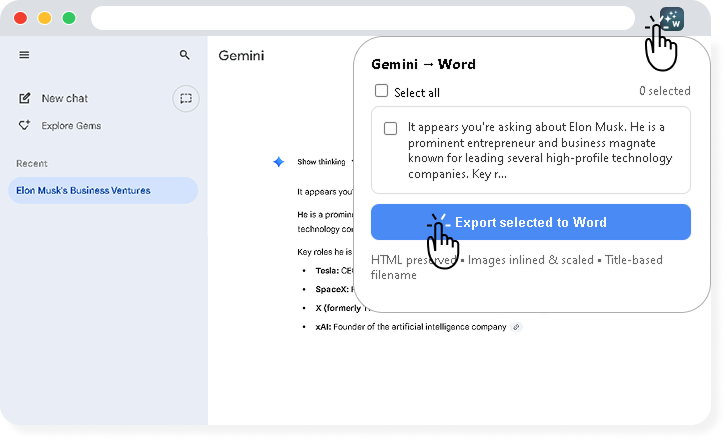Tick the Select all checkbox
The height and width of the screenshot is (441, 727).
click(x=381, y=91)
